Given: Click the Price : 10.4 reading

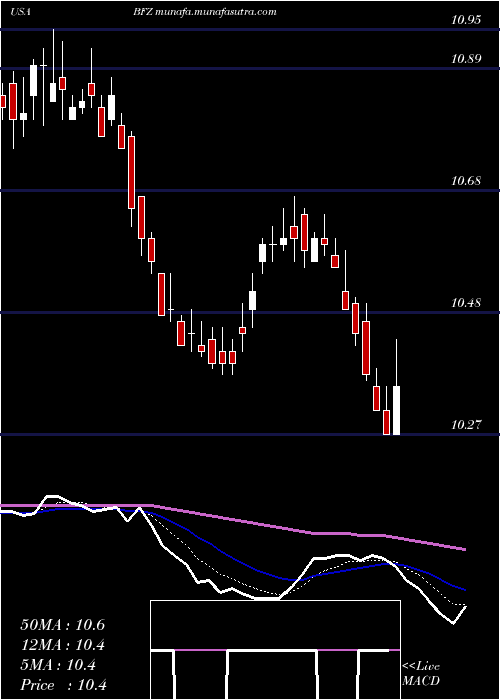Looking at the screenshot, I should 63,685.
